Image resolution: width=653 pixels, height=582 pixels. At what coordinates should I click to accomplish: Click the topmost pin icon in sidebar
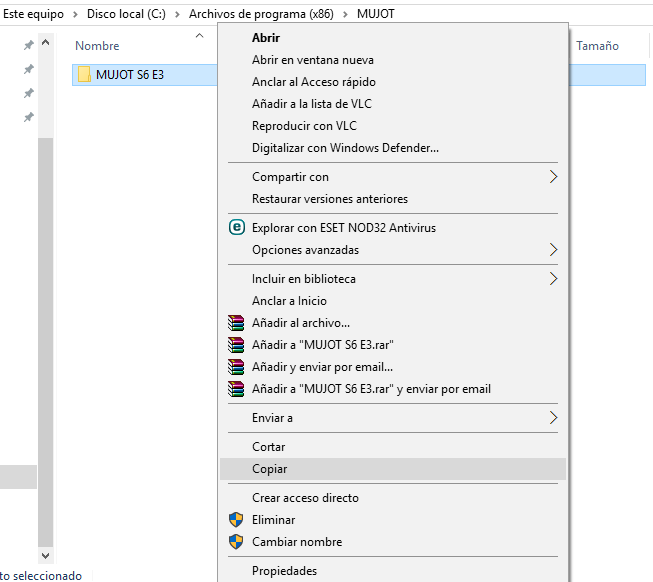click(x=29, y=46)
